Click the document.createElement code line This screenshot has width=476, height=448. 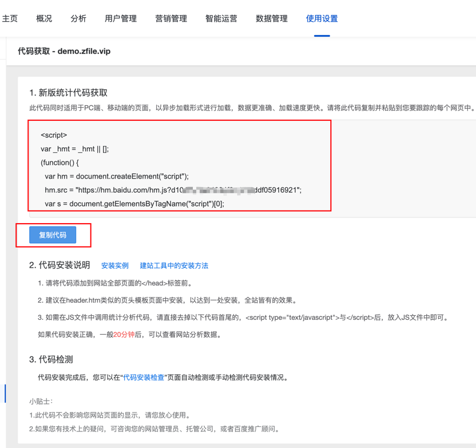click(x=117, y=176)
